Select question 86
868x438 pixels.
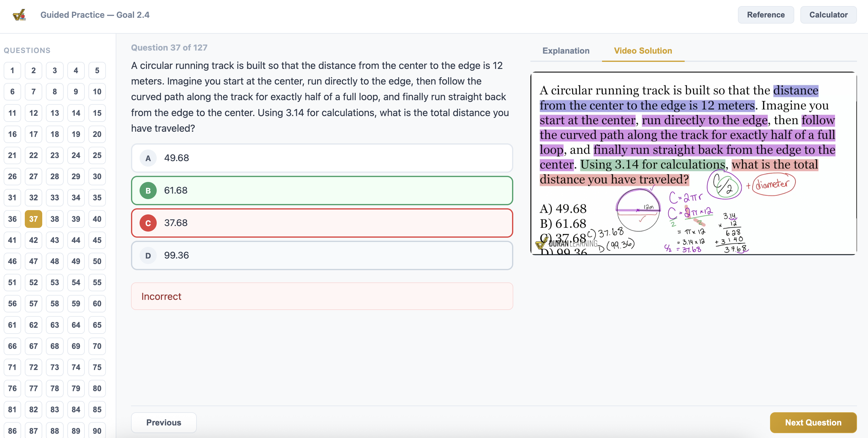tap(13, 431)
